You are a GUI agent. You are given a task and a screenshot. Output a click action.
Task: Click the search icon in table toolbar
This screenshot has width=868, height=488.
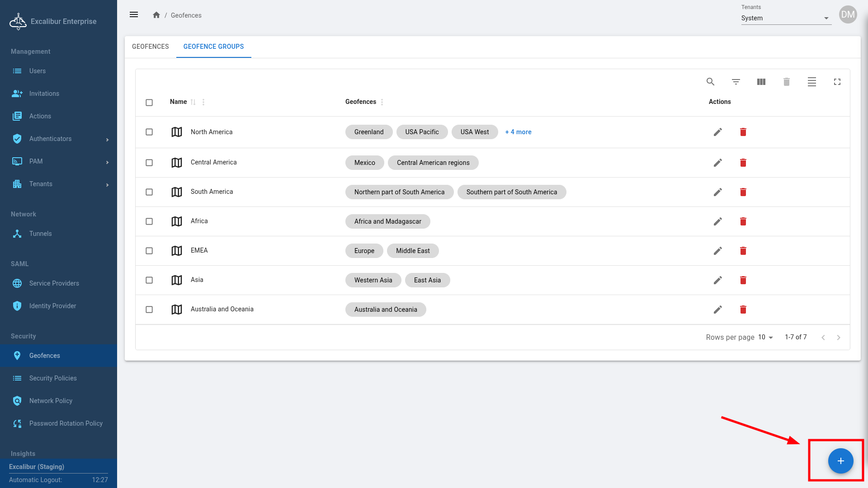click(710, 82)
